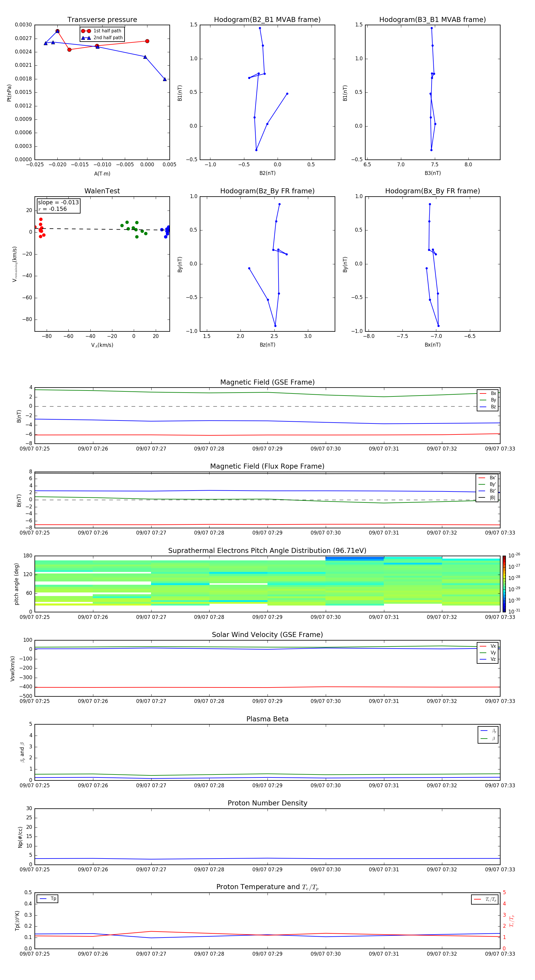535x980 pixels.
Task: Select the "Hodogram(B3_B1 MVAB frame)" title
Action: coord(432,19)
